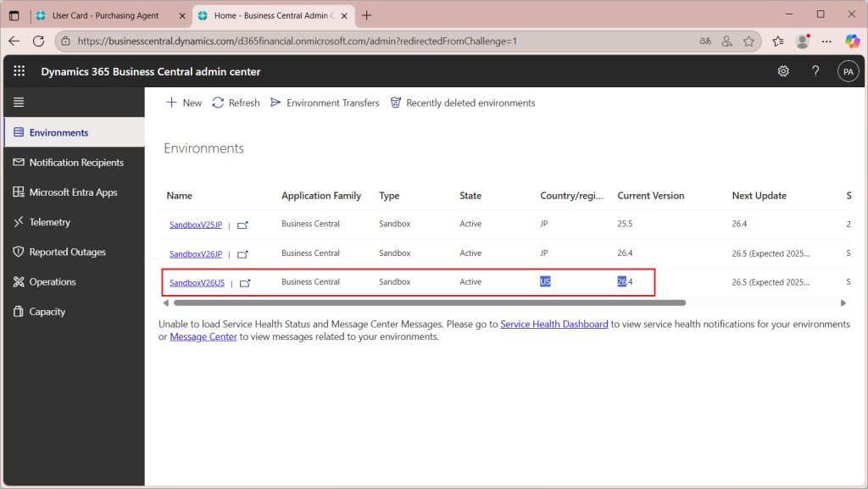Open the SandboxV26JP environment link
Image resolution: width=868 pixels, height=489 pixels.
(x=196, y=254)
